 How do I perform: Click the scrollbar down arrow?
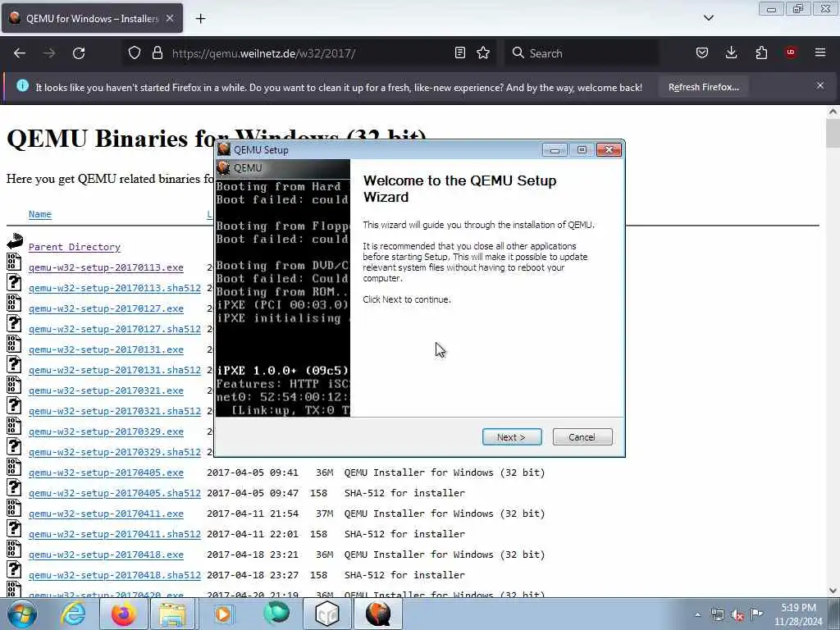[833, 591]
